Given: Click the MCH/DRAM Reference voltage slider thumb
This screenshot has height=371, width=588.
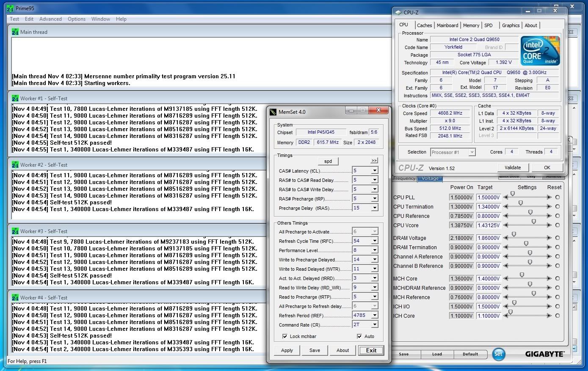Looking at the screenshot, I should coord(530,284).
